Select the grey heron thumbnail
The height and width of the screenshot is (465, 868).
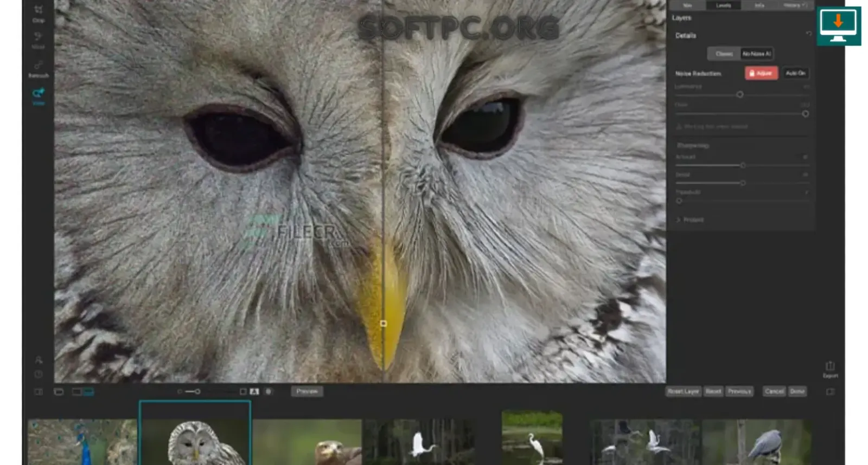tap(757, 442)
